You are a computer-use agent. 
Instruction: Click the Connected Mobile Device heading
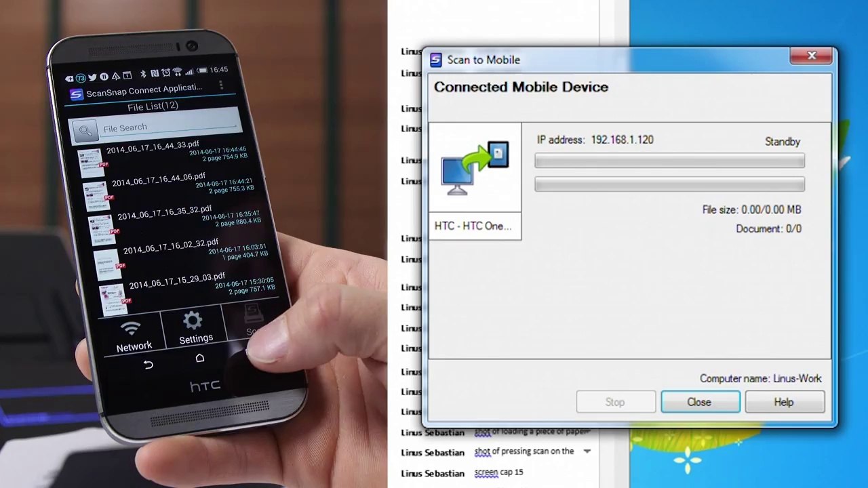pyautogui.click(x=521, y=87)
